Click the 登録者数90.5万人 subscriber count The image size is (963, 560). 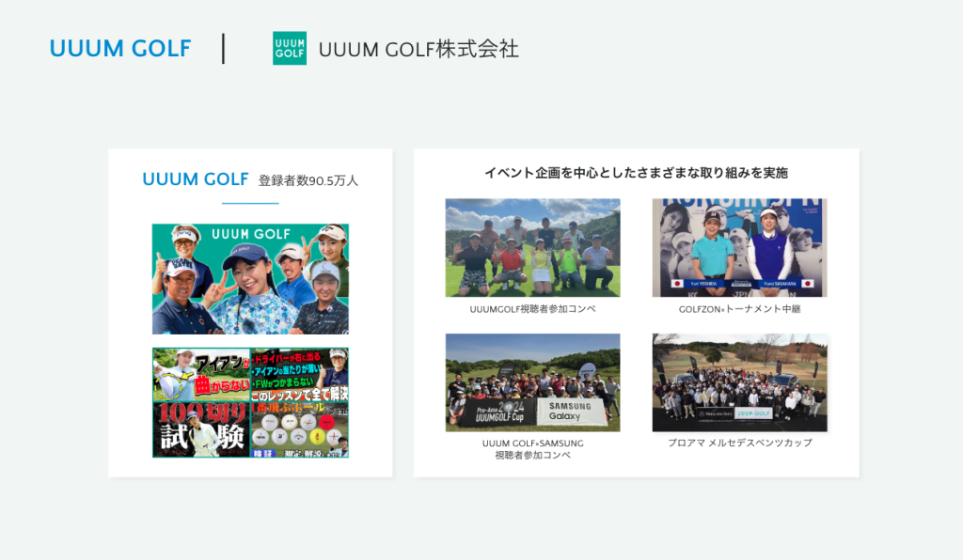pyautogui.click(x=308, y=180)
